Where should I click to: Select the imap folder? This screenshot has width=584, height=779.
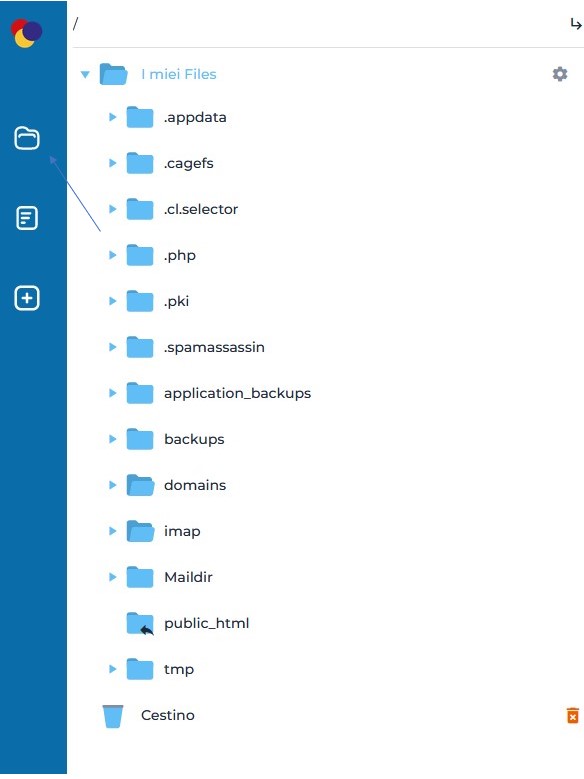[x=182, y=531]
